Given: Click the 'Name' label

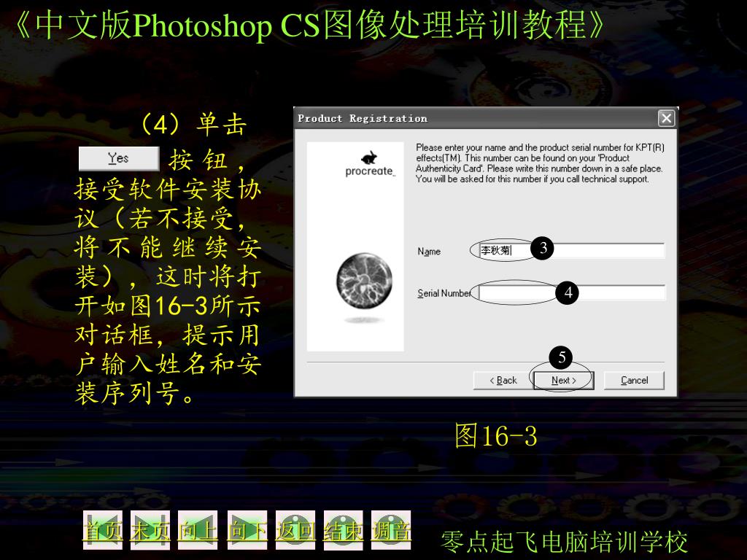Looking at the screenshot, I should tap(429, 252).
